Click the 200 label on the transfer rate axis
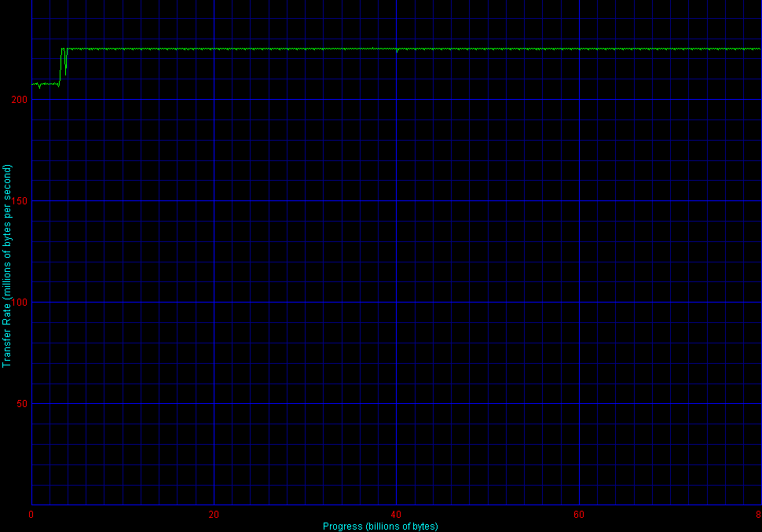The height and width of the screenshot is (532, 762). (x=20, y=100)
